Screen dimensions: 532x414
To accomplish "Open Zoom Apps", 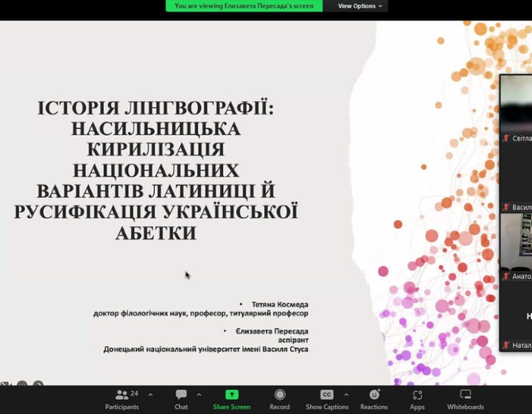I will coord(417,398).
